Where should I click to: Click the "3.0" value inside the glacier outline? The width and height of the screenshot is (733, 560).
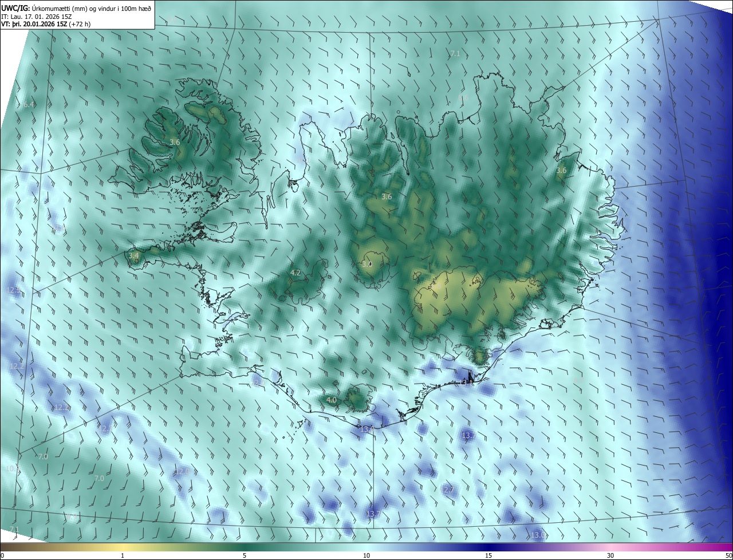367,265
